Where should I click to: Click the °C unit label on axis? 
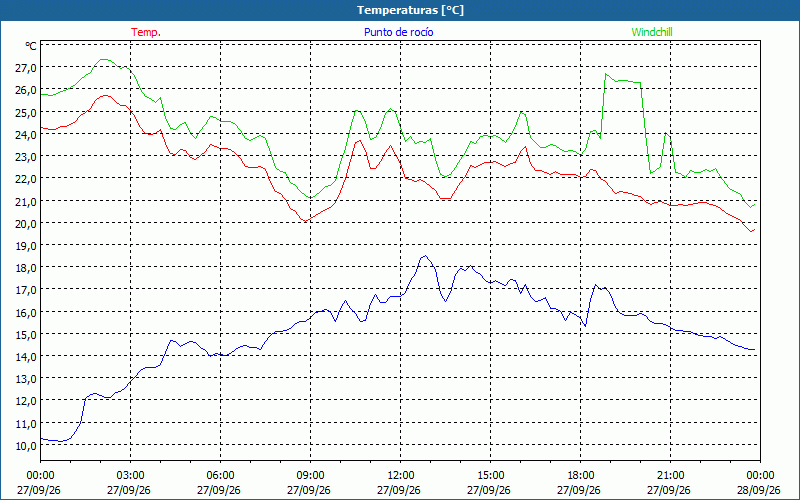[x=31, y=46]
